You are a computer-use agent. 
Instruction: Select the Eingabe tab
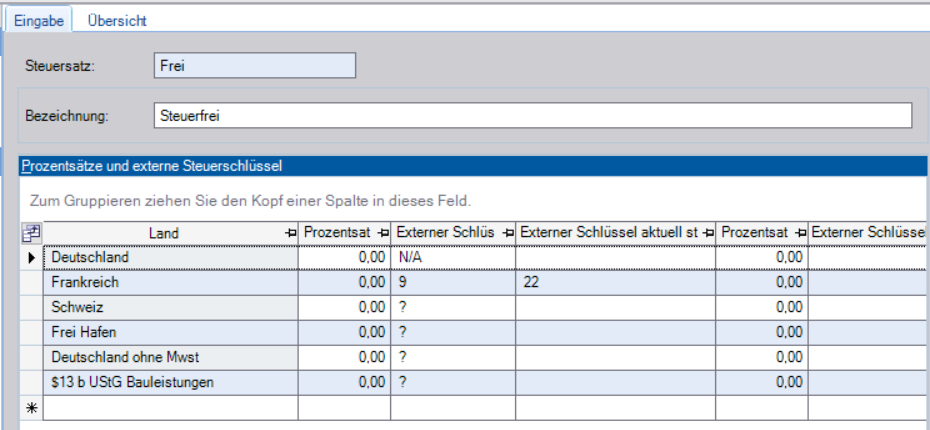[x=39, y=20]
